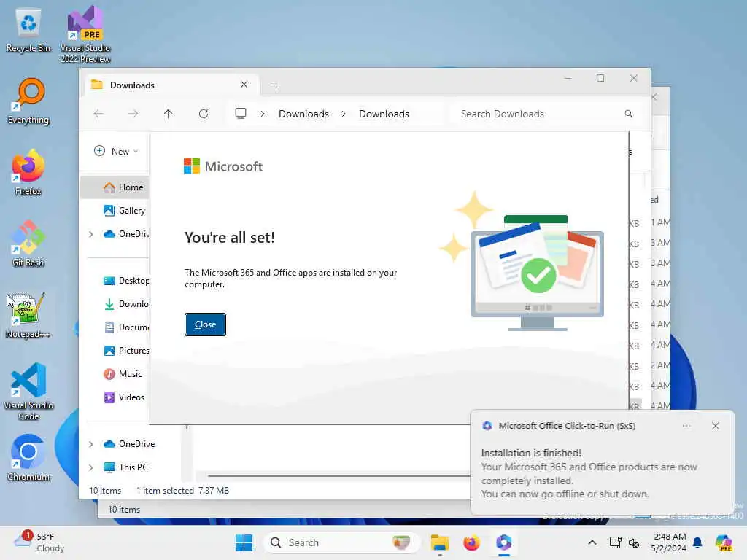Click the Installation is finished notification text

(x=531, y=453)
